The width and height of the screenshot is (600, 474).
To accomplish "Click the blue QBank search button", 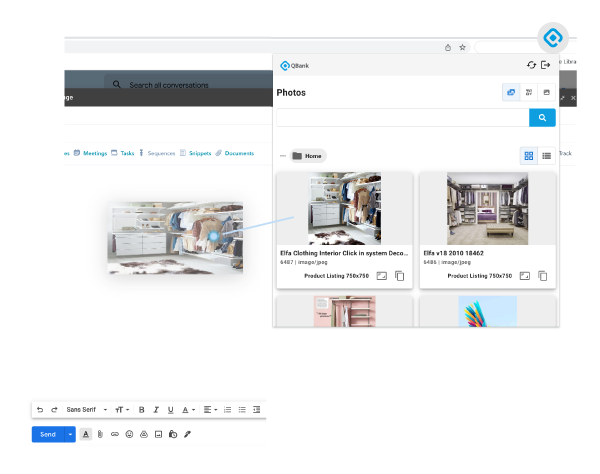I will click(542, 117).
